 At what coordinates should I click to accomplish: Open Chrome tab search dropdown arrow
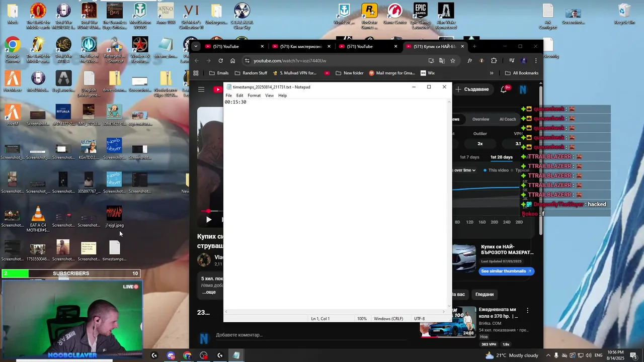click(x=196, y=46)
